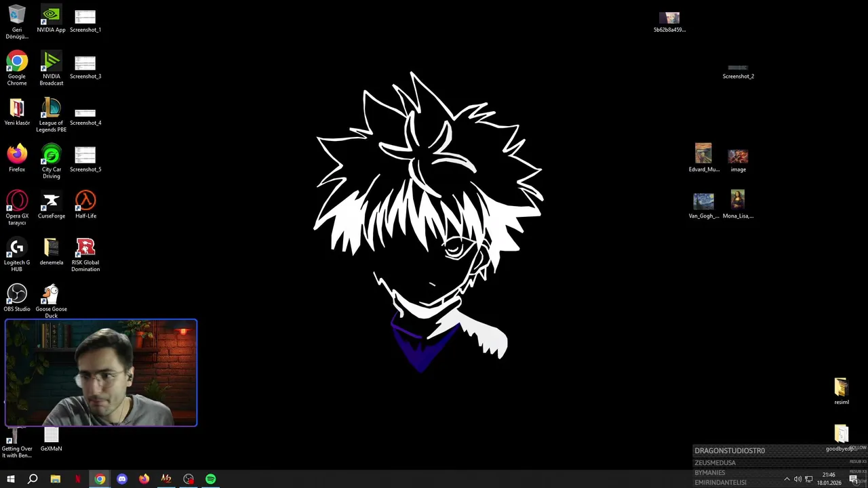Launch NVIDIA App from the desktop
The image size is (868, 488).
[x=51, y=19]
